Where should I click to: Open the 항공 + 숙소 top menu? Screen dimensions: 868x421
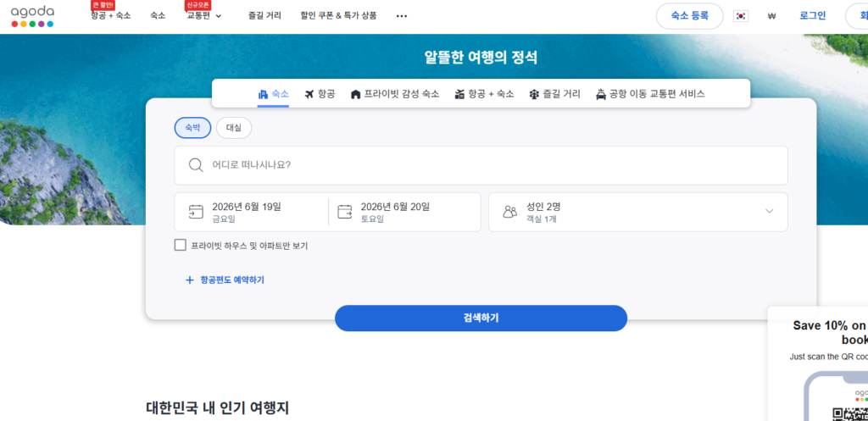pyautogui.click(x=111, y=16)
